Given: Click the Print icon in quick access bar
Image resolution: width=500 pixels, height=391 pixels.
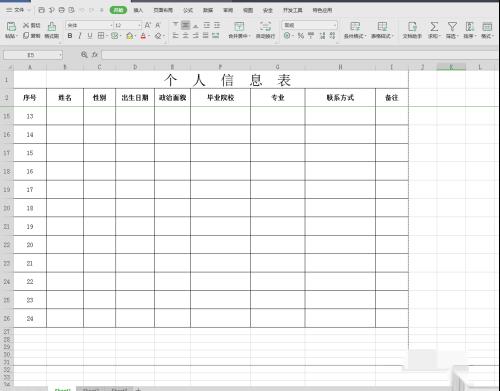Looking at the screenshot, I should click(62, 10).
